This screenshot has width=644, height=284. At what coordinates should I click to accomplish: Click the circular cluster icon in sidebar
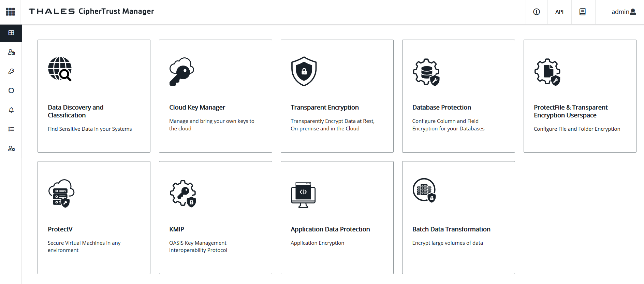pos(11,90)
